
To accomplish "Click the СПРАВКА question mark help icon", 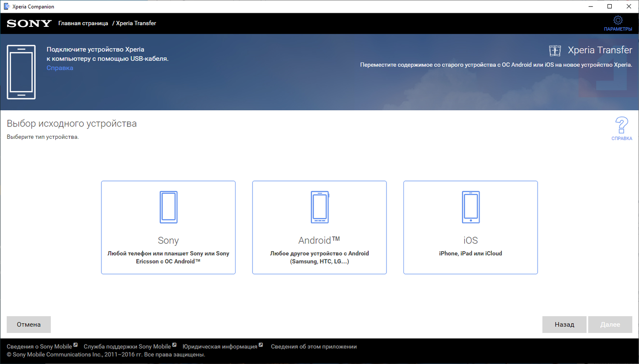I will click(x=622, y=125).
